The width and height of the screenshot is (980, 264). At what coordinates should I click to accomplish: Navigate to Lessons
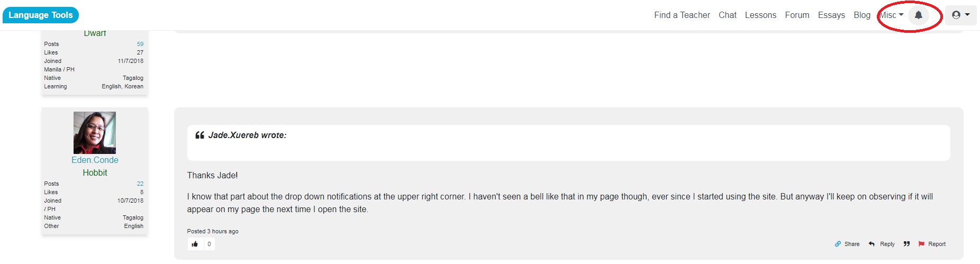(x=760, y=15)
